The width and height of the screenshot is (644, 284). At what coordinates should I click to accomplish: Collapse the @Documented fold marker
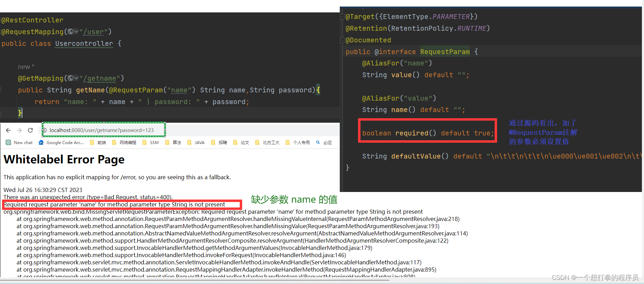pyautogui.click(x=343, y=40)
